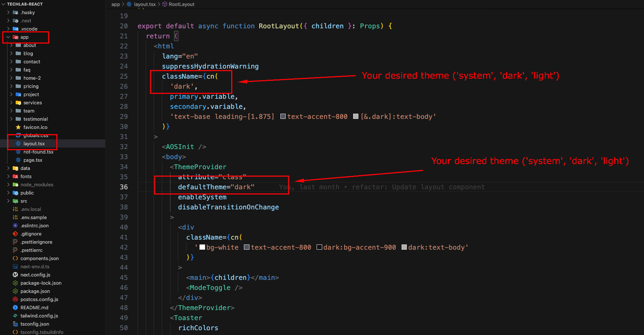Click suppressHydrationWarning on line 24

(x=210, y=66)
